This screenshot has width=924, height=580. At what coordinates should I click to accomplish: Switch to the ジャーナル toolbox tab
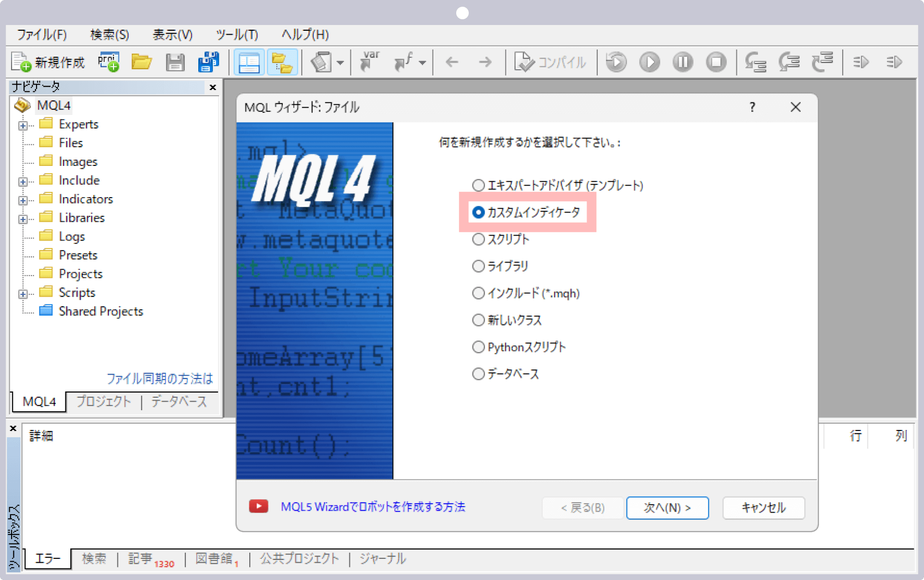pyautogui.click(x=383, y=559)
